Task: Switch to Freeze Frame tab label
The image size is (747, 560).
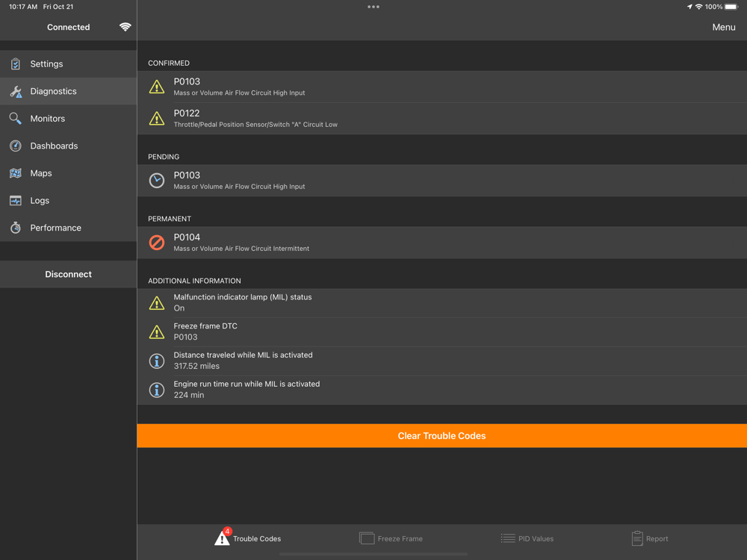Action: click(x=400, y=538)
